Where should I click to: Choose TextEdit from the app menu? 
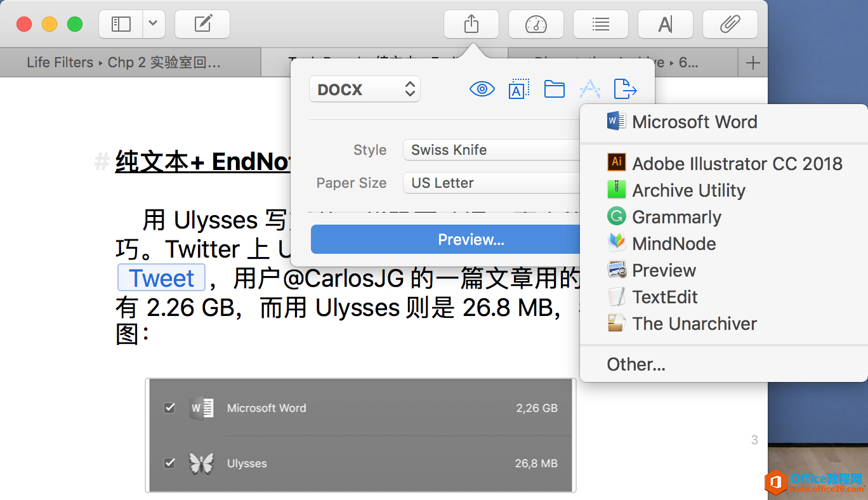tap(724, 297)
